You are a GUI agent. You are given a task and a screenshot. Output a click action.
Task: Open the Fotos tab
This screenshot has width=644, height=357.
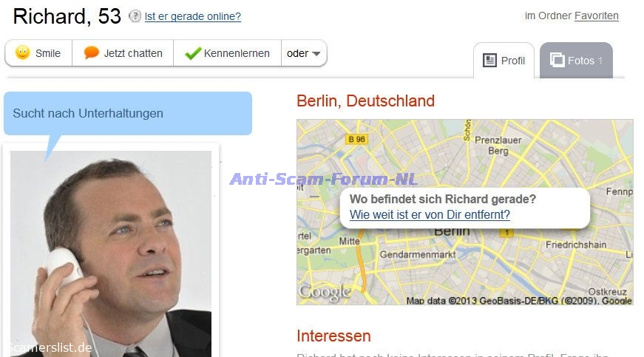click(576, 61)
